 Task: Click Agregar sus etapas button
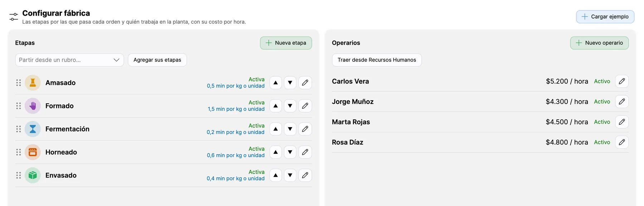point(157,60)
